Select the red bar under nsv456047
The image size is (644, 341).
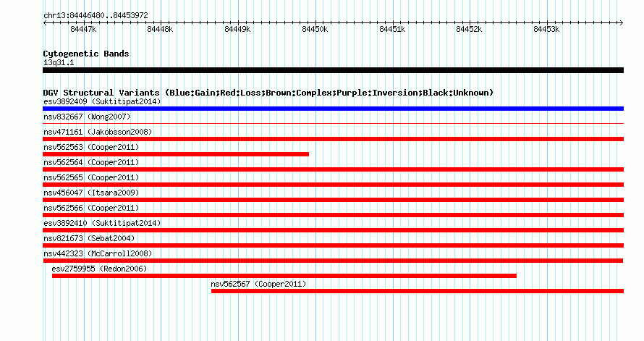click(333, 200)
